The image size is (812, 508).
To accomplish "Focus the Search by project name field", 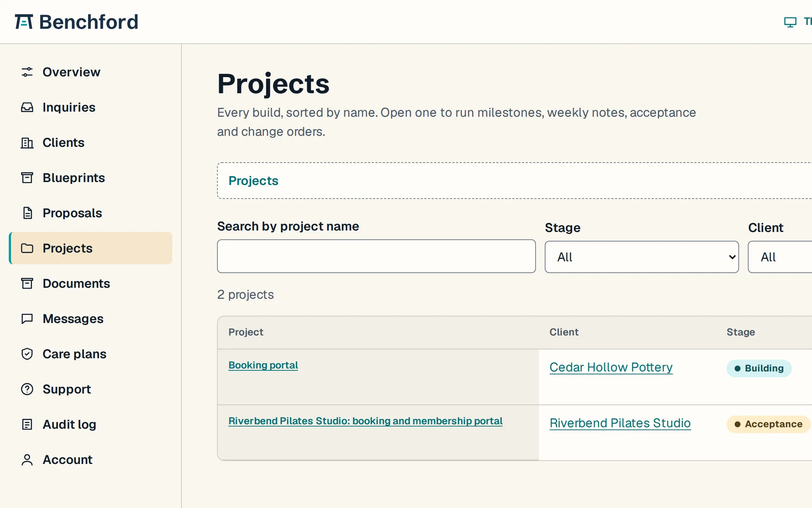I will point(376,256).
